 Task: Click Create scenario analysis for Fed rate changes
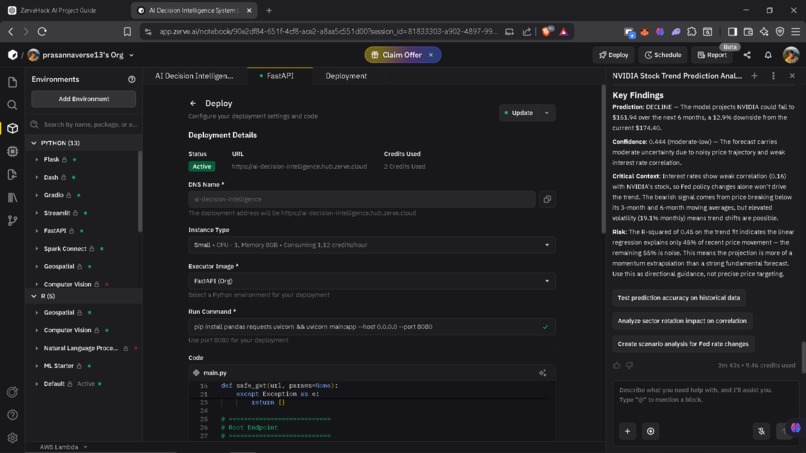click(x=683, y=344)
